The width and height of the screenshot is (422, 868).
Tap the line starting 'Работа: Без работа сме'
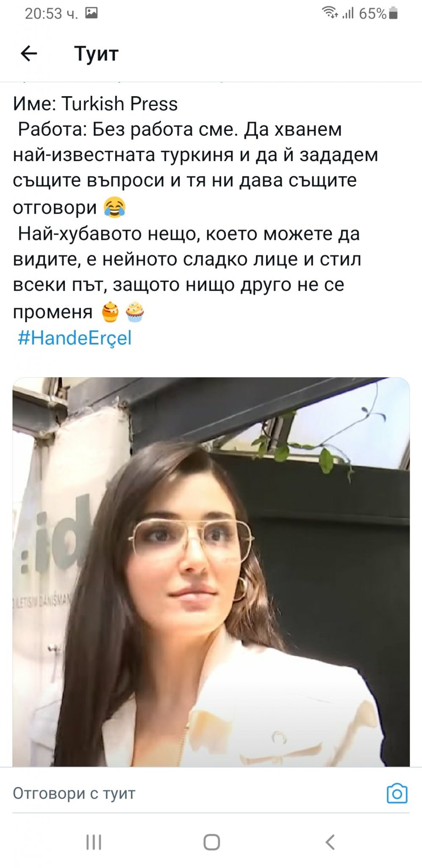[x=180, y=130]
